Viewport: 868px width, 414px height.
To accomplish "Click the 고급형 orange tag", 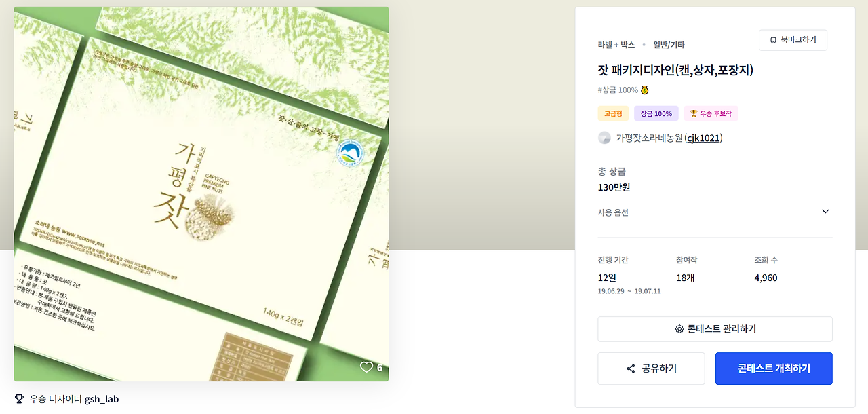I will [613, 113].
